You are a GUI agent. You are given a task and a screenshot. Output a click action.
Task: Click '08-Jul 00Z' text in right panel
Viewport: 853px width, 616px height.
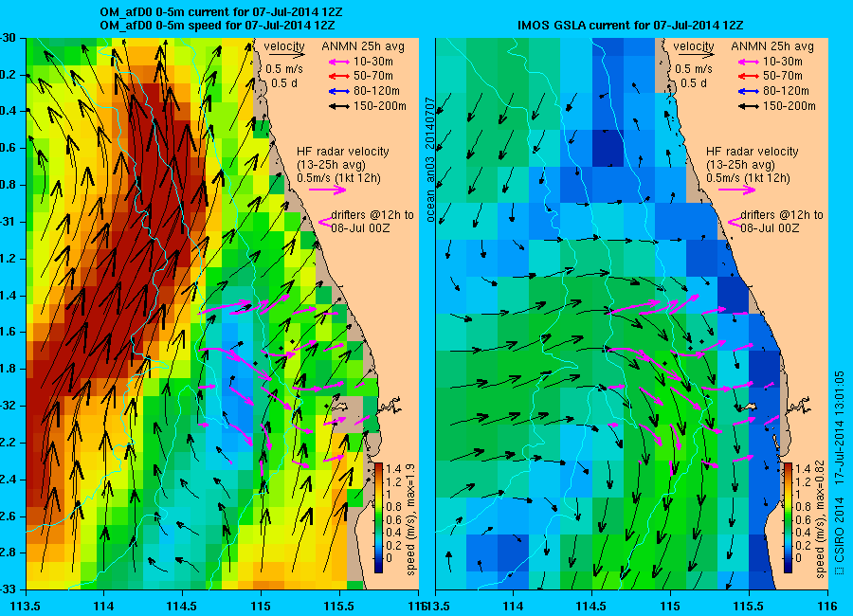[x=770, y=228]
